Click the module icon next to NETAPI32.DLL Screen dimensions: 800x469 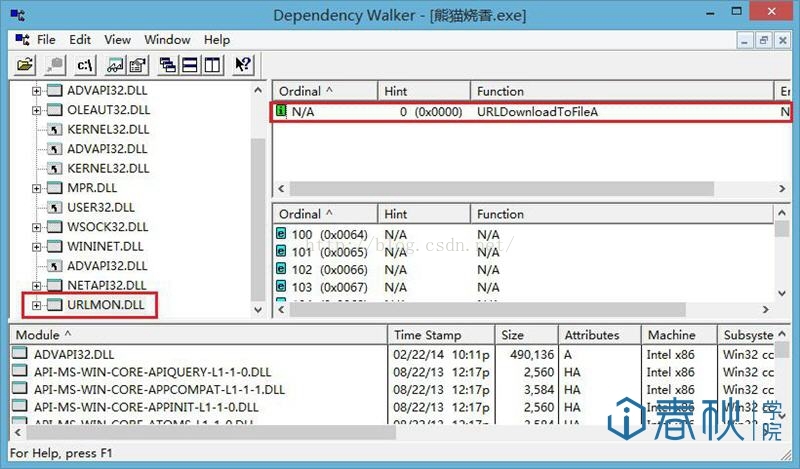55,285
